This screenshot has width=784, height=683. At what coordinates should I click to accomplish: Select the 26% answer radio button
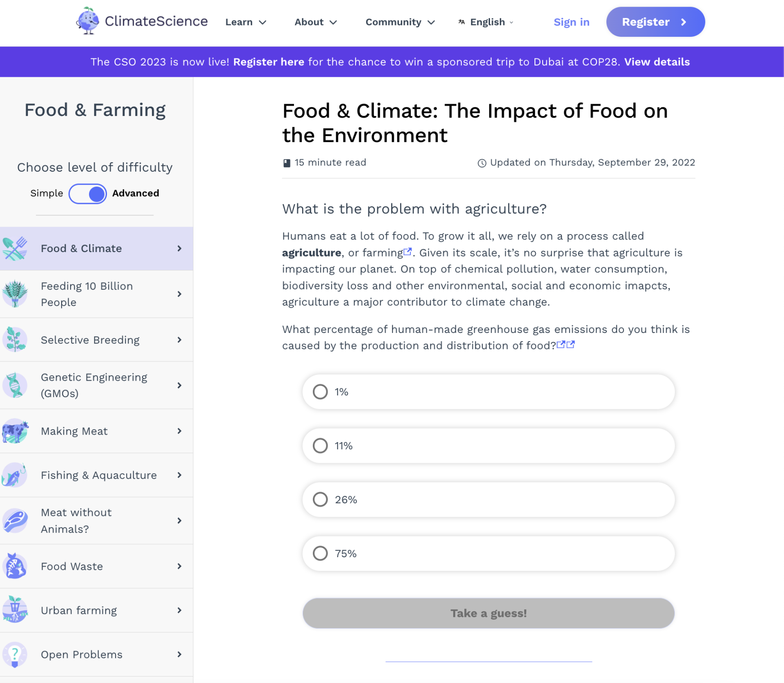coord(320,500)
